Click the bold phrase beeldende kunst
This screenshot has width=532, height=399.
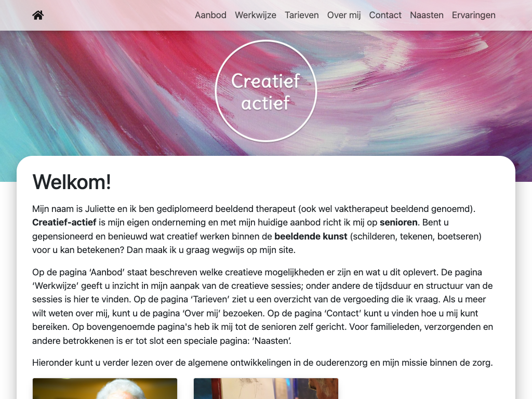point(311,236)
